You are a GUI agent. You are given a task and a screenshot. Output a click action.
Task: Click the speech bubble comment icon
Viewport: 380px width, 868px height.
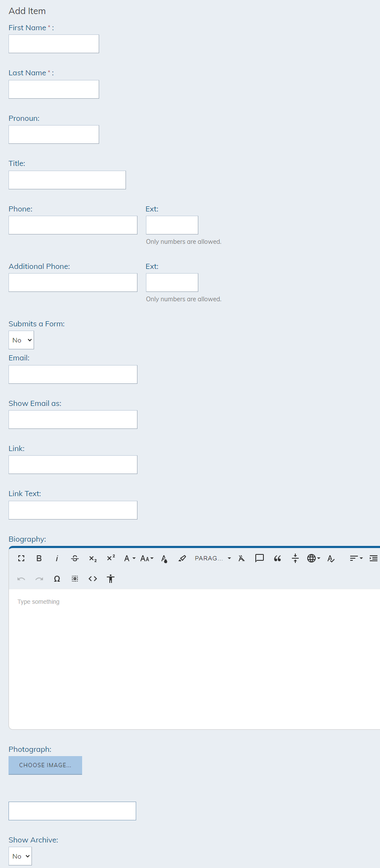click(x=260, y=558)
